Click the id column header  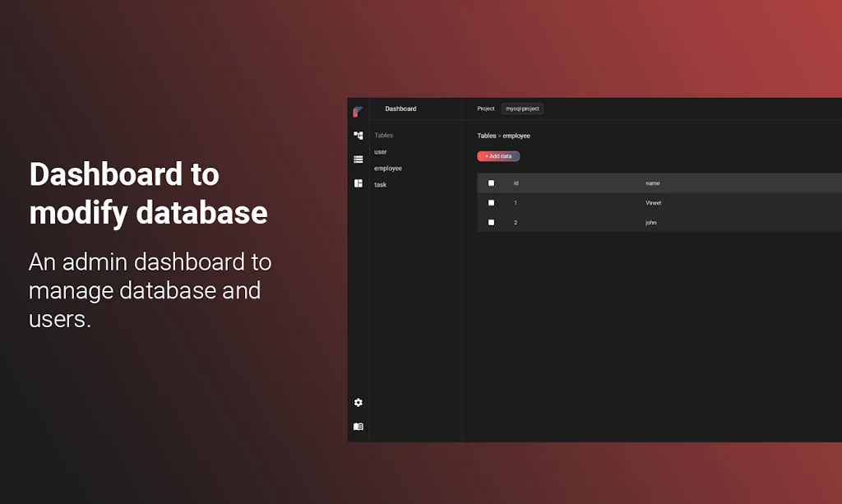coord(516,183)
